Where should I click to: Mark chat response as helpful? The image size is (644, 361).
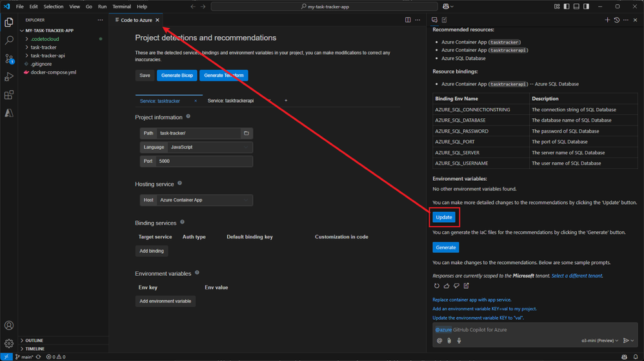click(x=447, y=285)
